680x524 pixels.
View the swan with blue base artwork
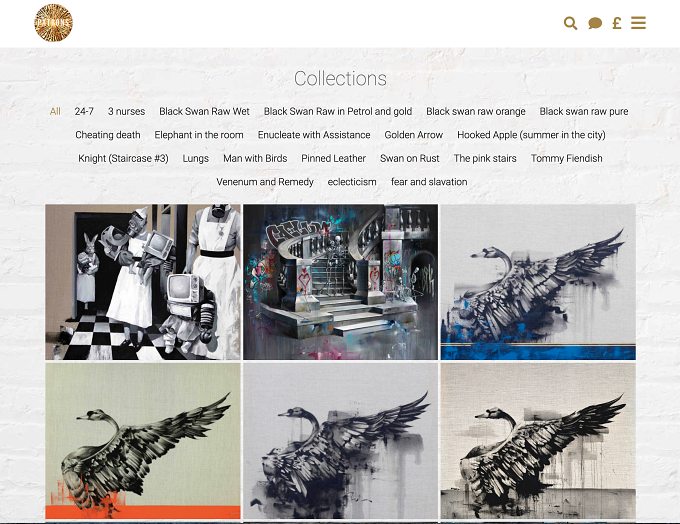[538, 282]
